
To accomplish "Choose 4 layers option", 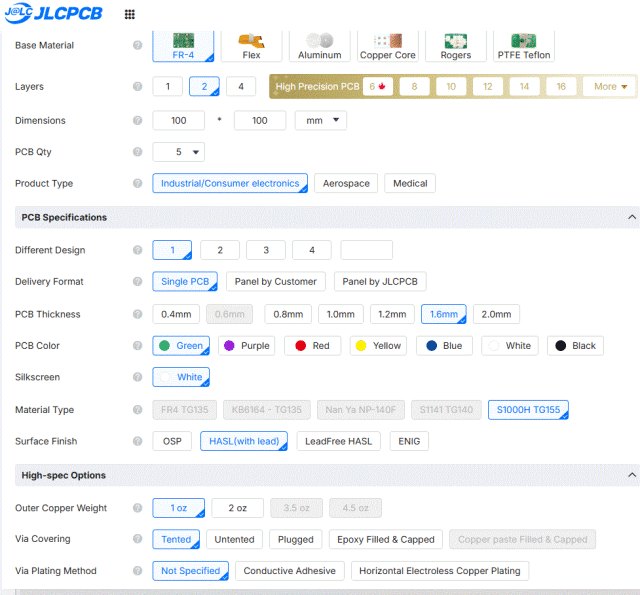I will pyautogui.click(x=241, y=87).
